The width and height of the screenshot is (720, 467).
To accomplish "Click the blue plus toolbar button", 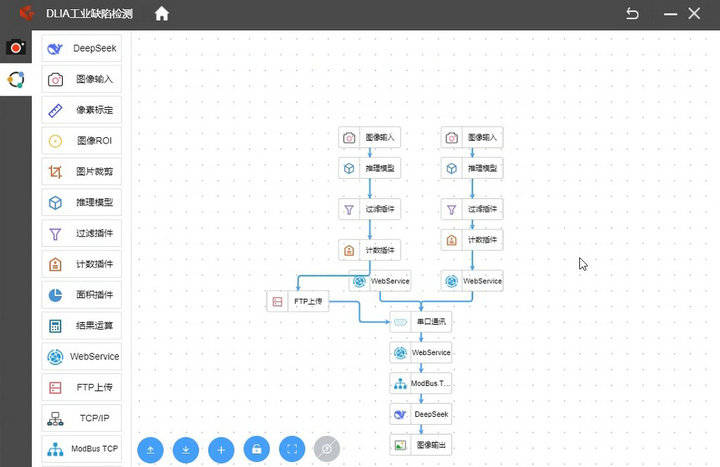I will coord(221,449).
